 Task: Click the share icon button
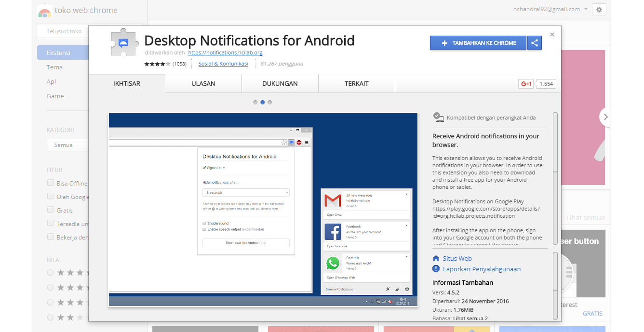click(534, 43)
